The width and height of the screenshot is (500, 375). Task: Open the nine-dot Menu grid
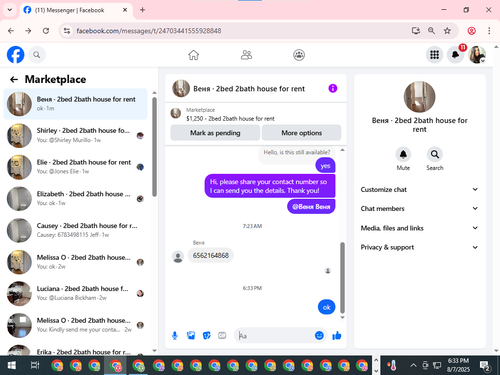(x=434, y=55)
